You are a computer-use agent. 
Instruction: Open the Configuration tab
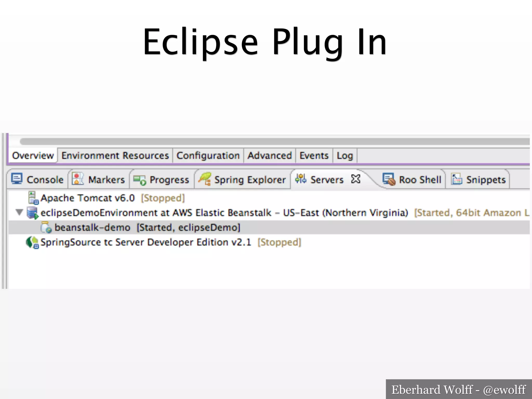[208, 156]
